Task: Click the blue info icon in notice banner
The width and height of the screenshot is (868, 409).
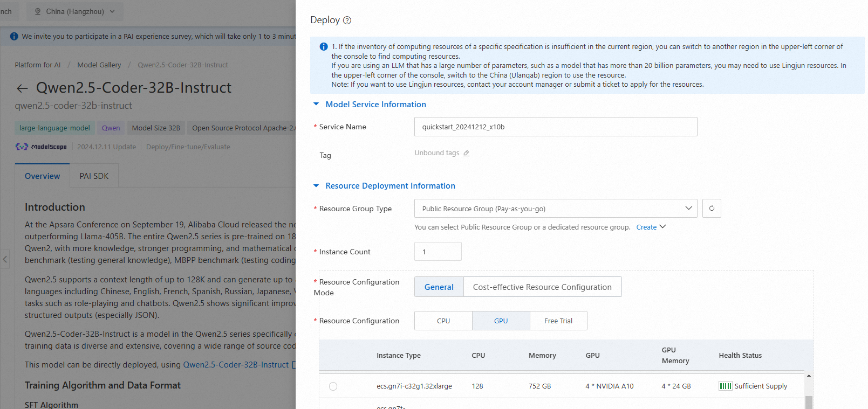Action: pos(324,47)
